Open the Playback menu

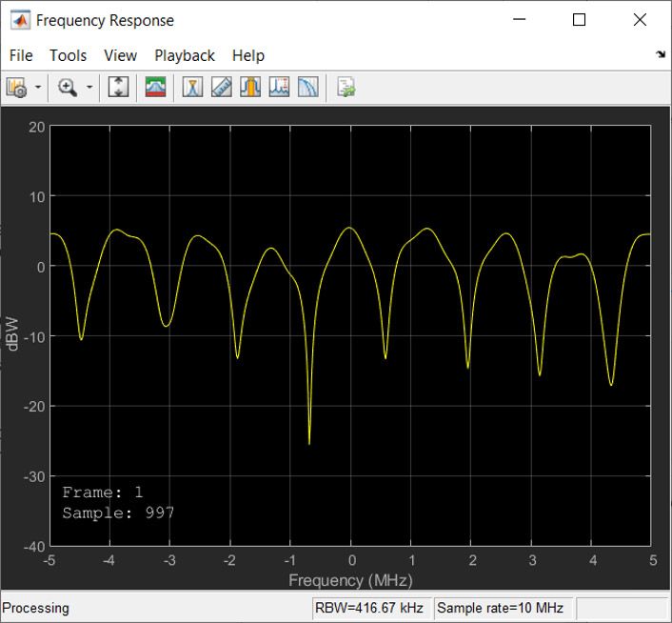click(185, 55)
